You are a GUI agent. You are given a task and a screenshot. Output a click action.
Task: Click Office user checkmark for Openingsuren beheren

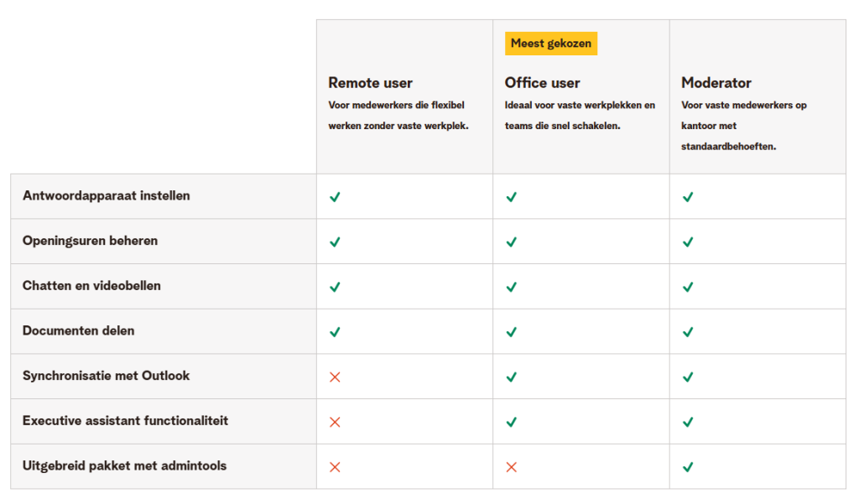coord(511,242)
